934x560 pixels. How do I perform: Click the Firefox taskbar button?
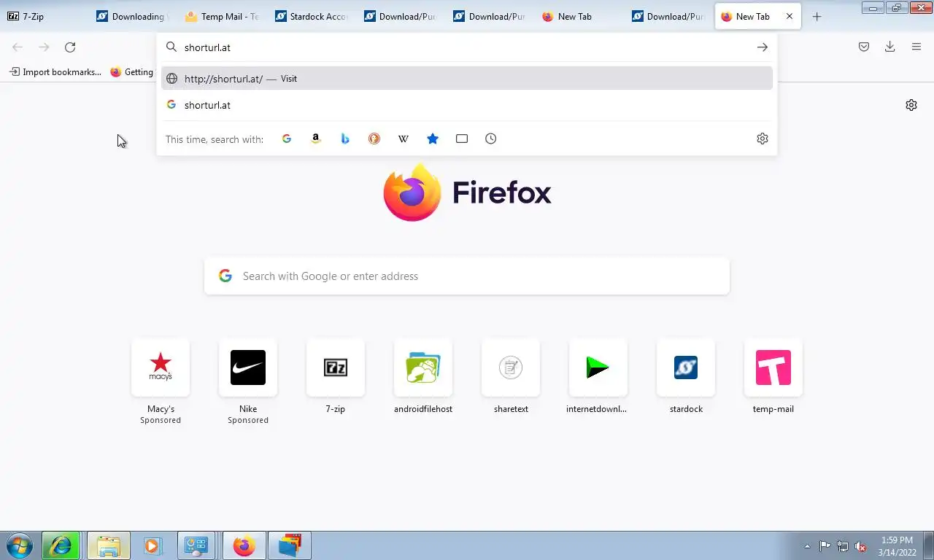click(244, 545)
